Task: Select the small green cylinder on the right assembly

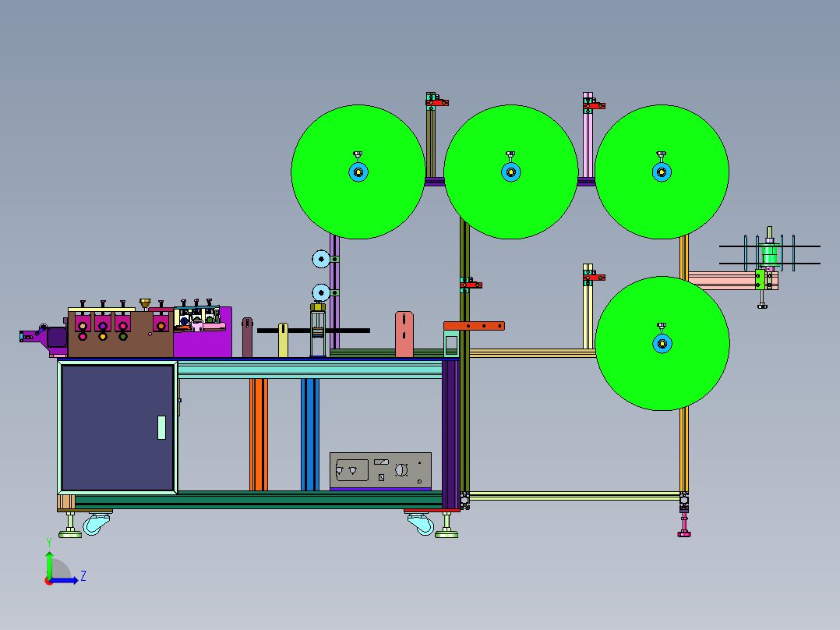Action: [x=770, y=255]
